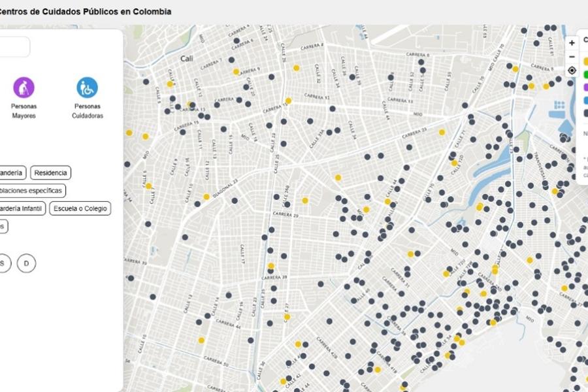Toggle the Residencia filter chip
This screenshot has height=392, width=588.
[50, 173]
